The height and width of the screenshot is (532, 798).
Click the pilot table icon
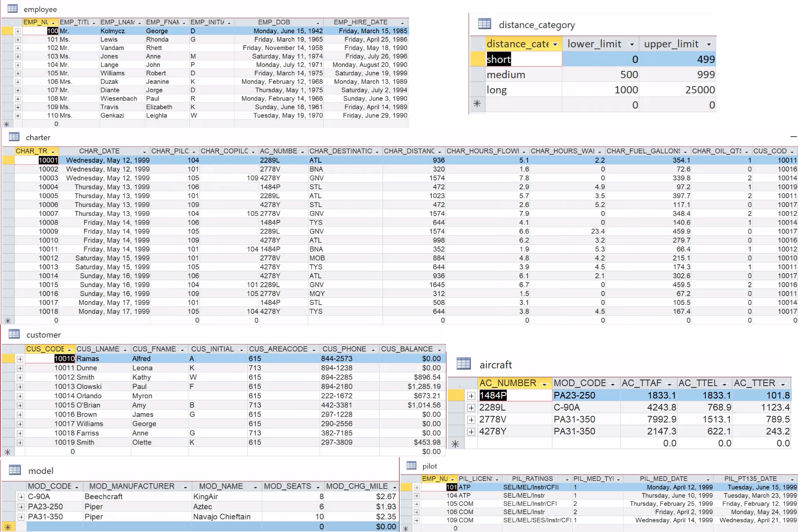pyautogui.click(x=411, y=466)
